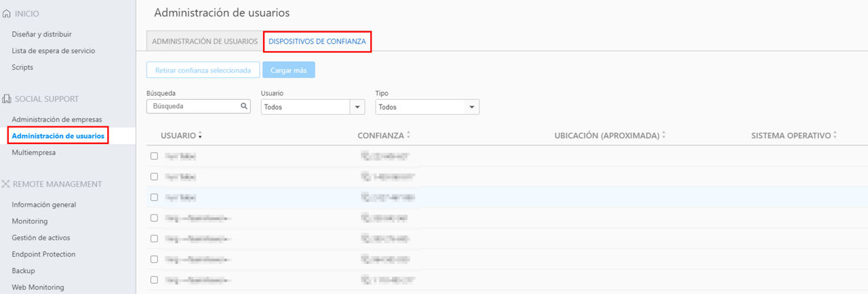Click the USUARIO column header

coord(178,136)
